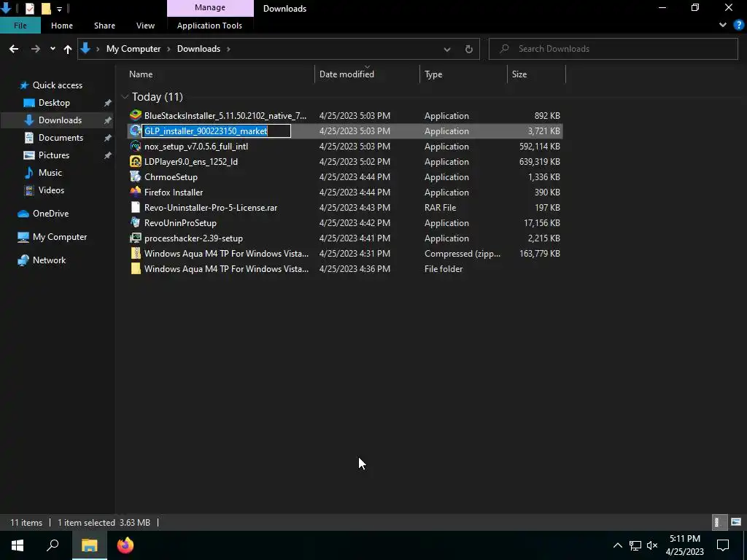Open Pictures in navigation pane

pos(54,155)
